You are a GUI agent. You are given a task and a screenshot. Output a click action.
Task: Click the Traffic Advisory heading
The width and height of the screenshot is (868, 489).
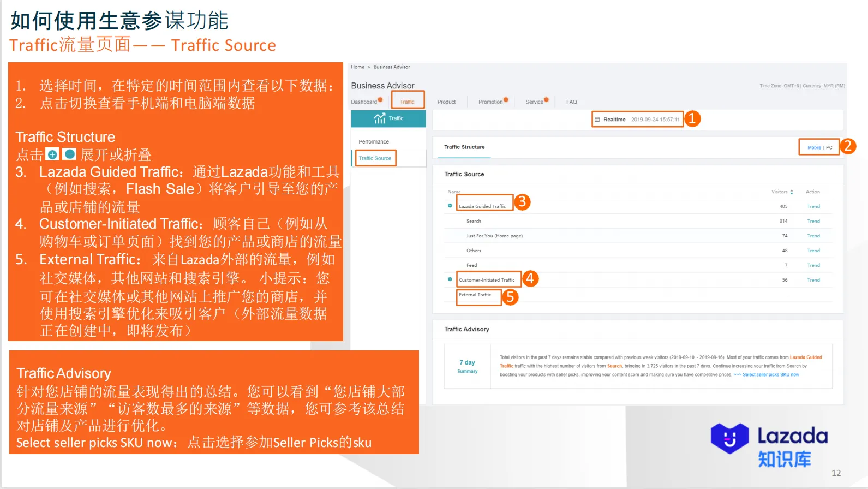coord(466,329)
